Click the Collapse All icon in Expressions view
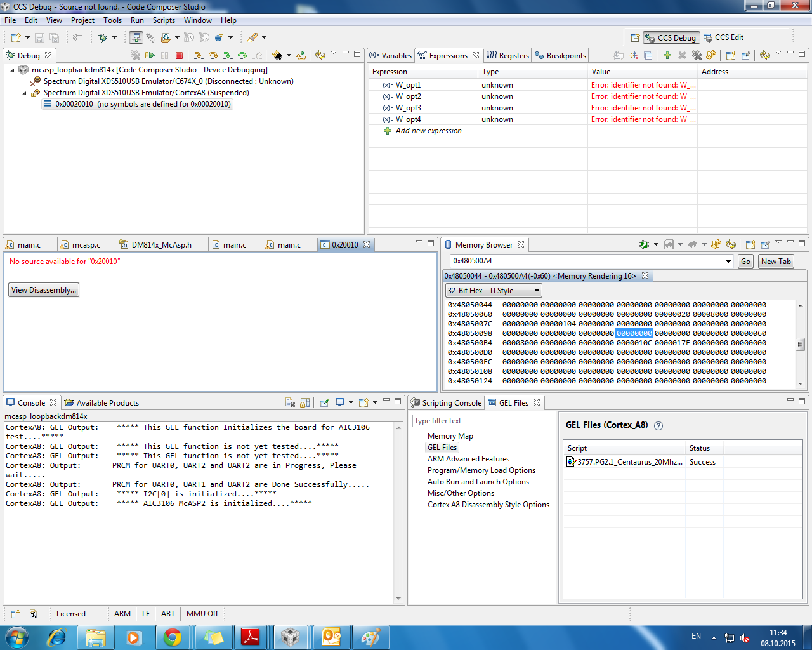812x650 pixels. tap(648, 55)
